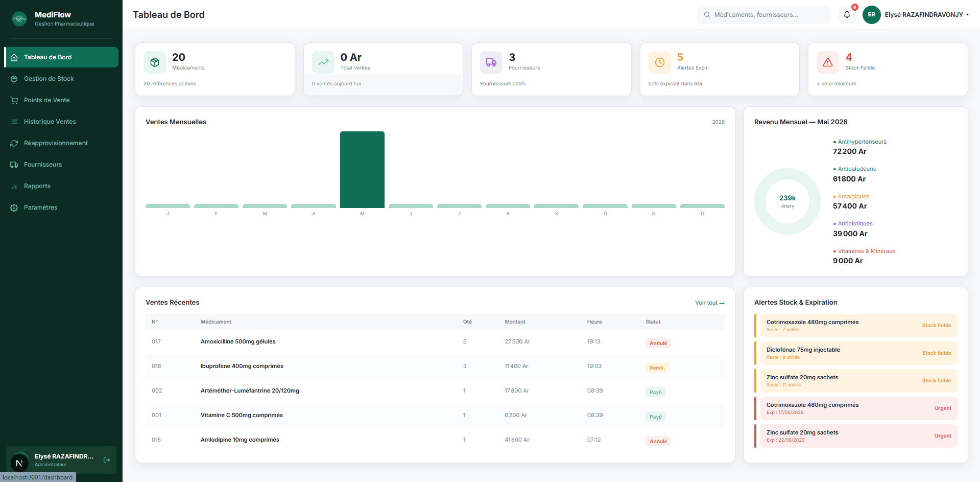Image resolution: width=980 pixels, height=482 pixels.
Task: Select Amlodipine 10mg comprimés sale row
Action: 435,440
